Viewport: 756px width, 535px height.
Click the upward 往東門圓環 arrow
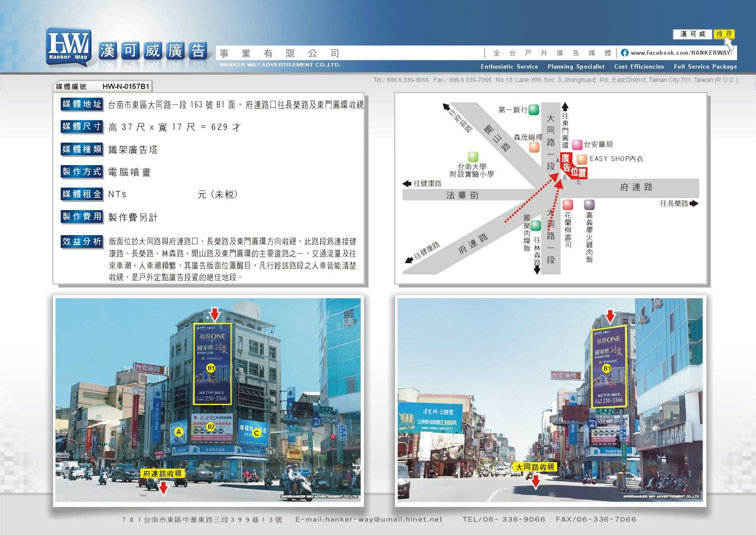(565, 106)
